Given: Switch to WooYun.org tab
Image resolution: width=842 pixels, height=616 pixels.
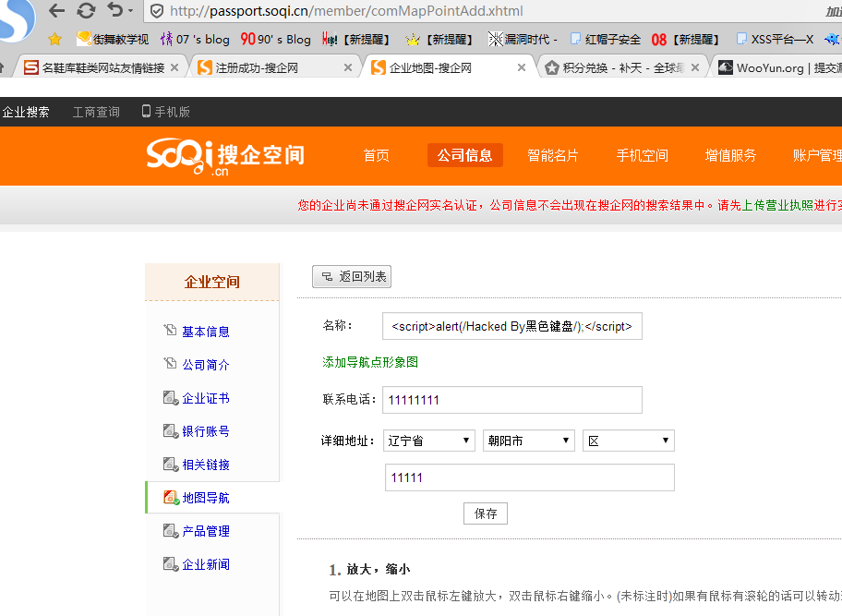Looking at the screenshot, I should click(780, 67).
